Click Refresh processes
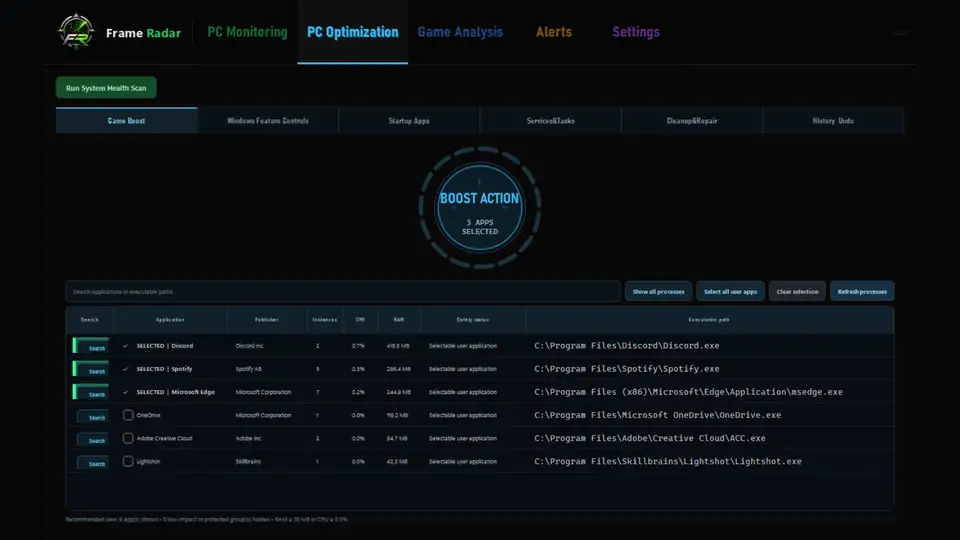This screenshot has width=960, height=540. pos(862,291)
